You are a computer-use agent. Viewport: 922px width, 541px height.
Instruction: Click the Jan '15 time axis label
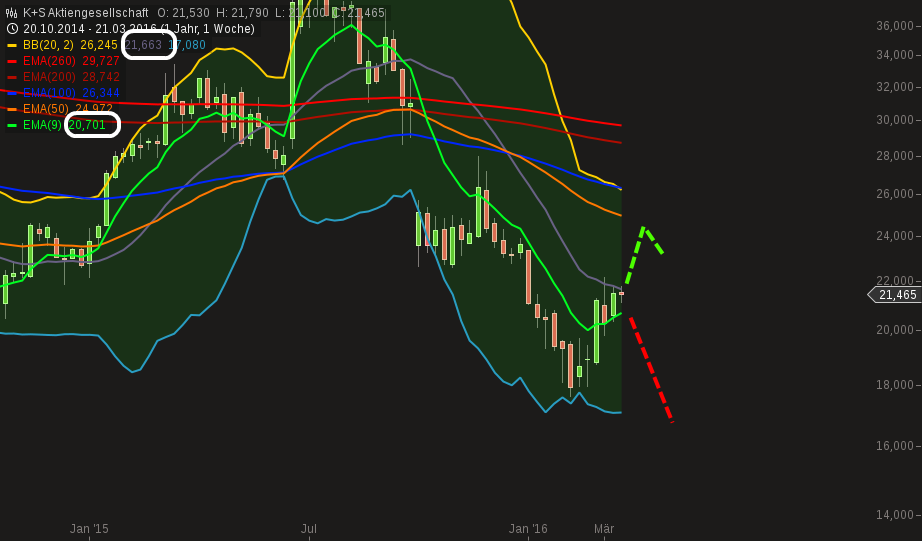tap(89, 529)
